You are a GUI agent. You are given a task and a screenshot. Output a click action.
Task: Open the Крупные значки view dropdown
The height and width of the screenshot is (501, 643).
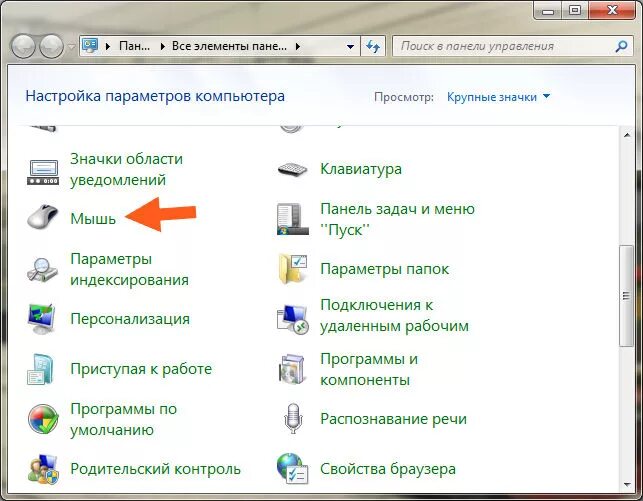[x=498, y=97]
